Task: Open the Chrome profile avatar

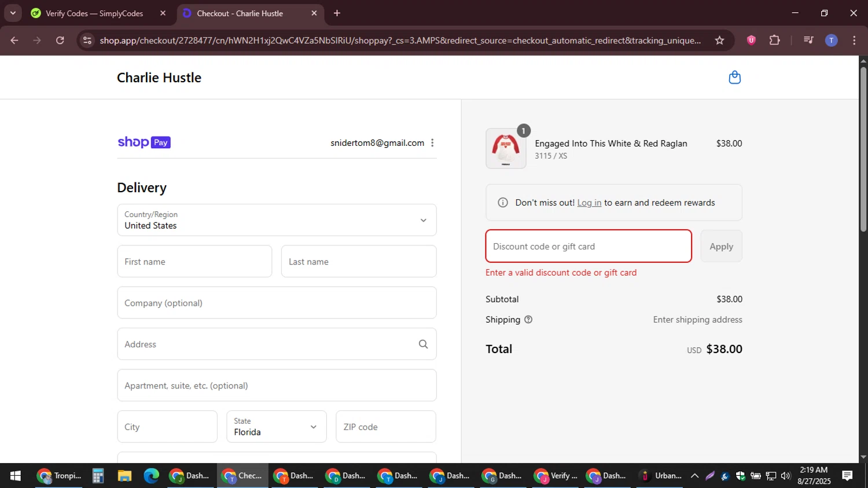Action: pos(831,41)
